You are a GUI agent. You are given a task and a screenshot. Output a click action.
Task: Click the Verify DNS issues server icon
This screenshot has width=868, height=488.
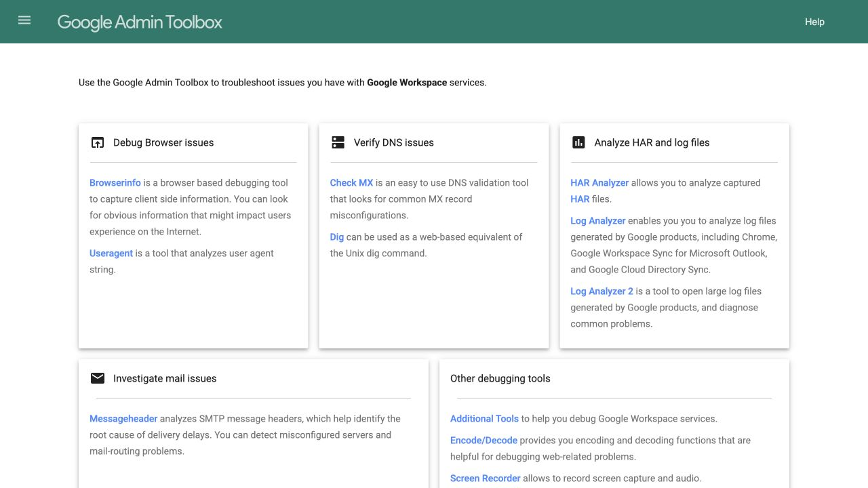click(x=338, y=142)
